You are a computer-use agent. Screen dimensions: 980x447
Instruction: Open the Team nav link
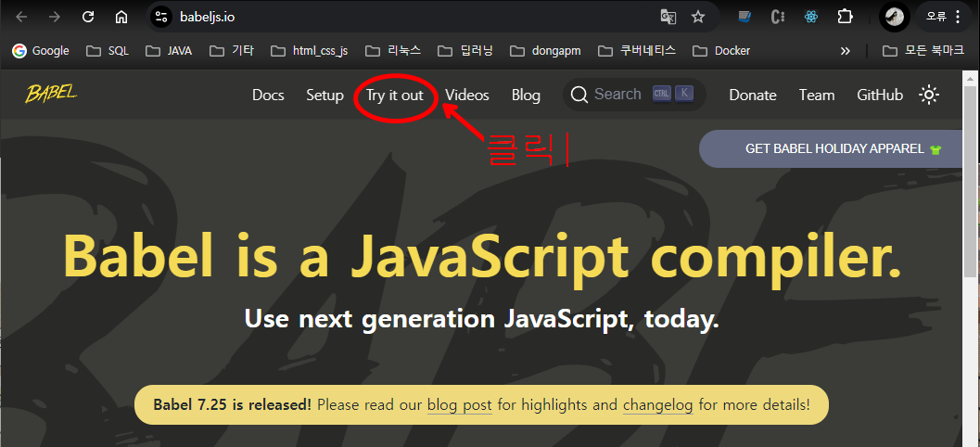[x=816, y=95]
